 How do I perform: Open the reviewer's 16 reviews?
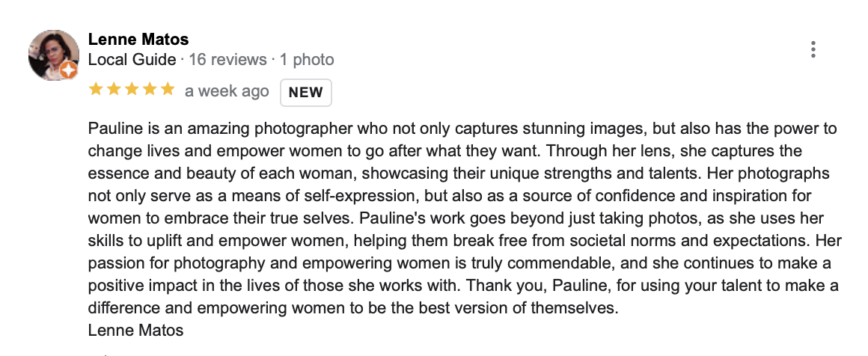click(227, 59)
